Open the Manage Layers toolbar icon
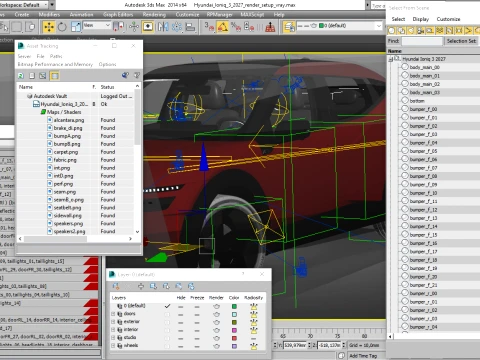Image resolution: width=480 pixels, height=360 pixels. coord(289,27)
